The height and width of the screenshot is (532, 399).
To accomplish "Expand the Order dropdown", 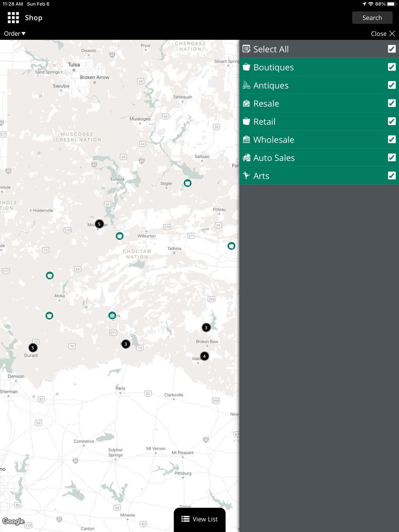I will [x=15, y=33].
